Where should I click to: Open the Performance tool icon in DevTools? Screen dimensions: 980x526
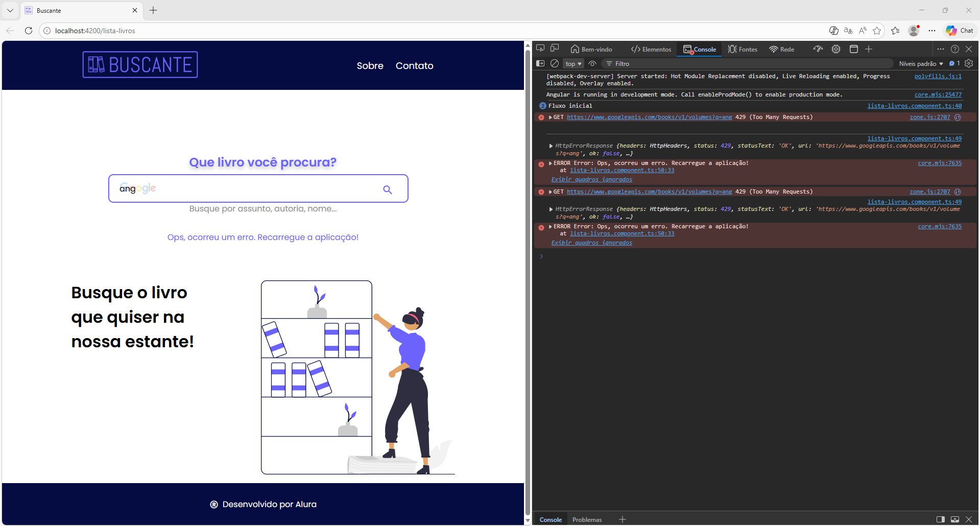818,49
